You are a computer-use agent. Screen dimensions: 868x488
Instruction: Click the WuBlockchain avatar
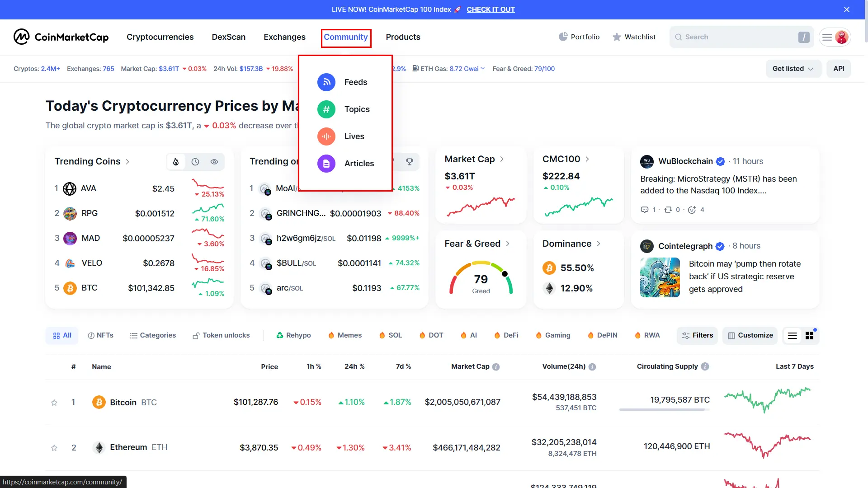(647, 161)
